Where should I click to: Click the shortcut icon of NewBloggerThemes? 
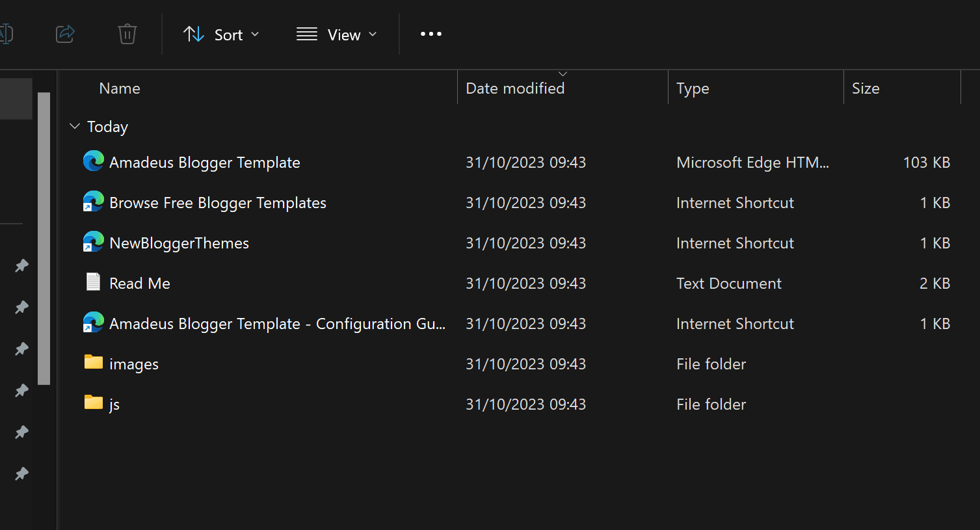pos(94,242)
